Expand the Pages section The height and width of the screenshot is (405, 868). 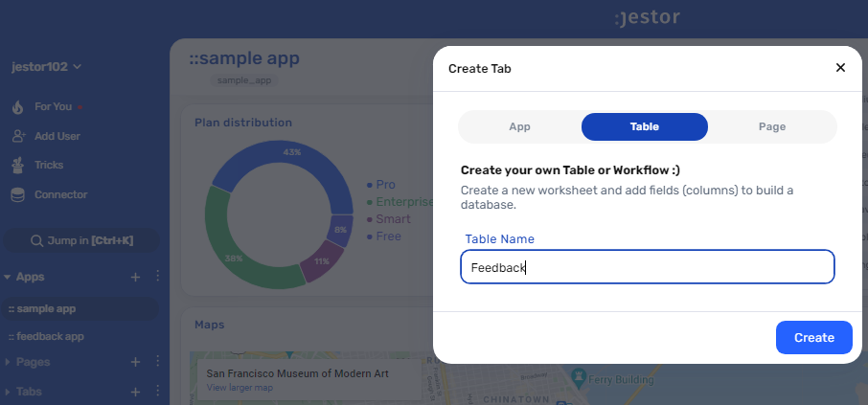tap(8, 362)
